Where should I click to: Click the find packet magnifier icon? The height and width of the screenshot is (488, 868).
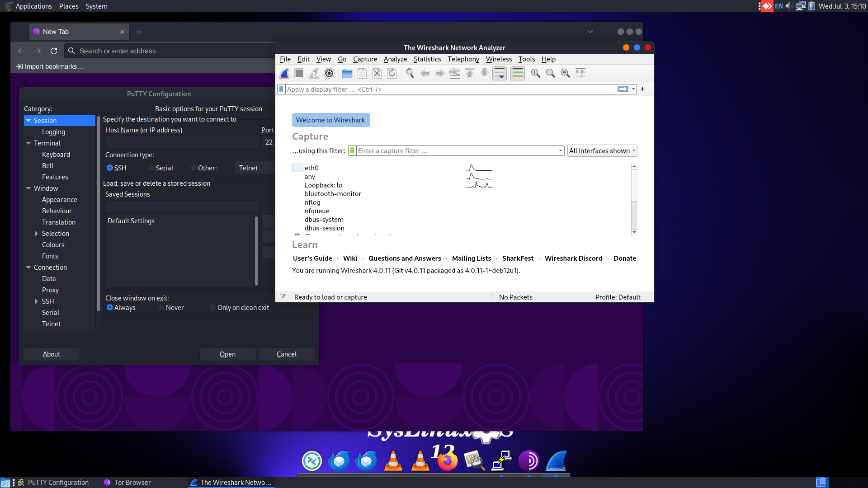pos(410,73)
